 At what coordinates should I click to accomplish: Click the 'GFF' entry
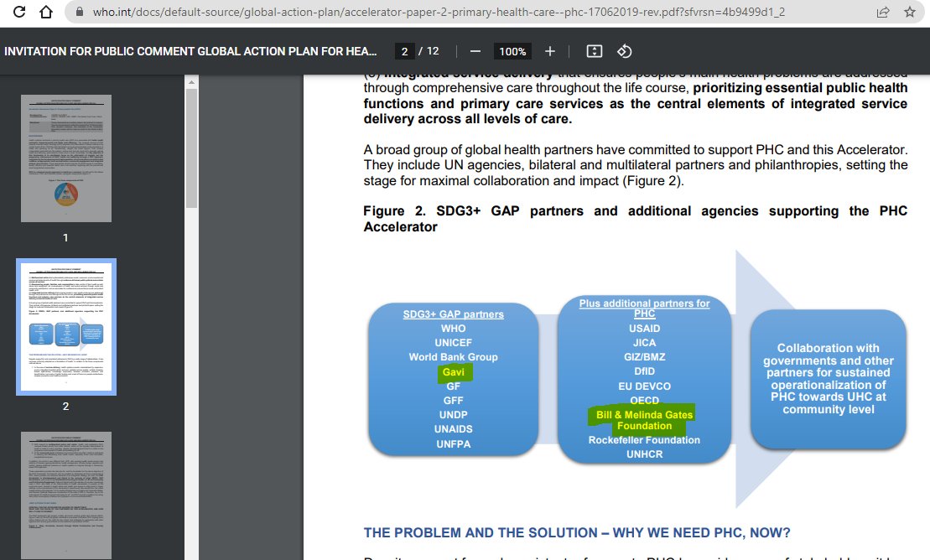[x=453, y=401]
